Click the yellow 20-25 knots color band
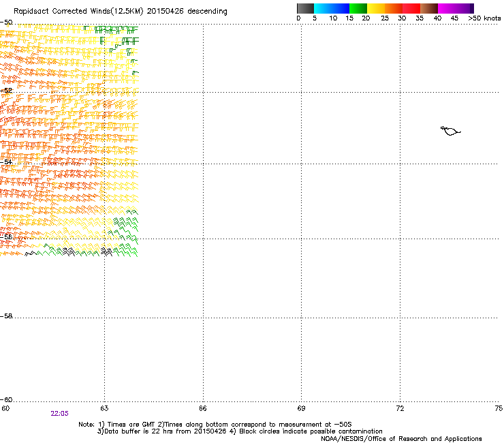Image resolution: width=504 pixels, height=443 pixels. click(x=376, y=8)
